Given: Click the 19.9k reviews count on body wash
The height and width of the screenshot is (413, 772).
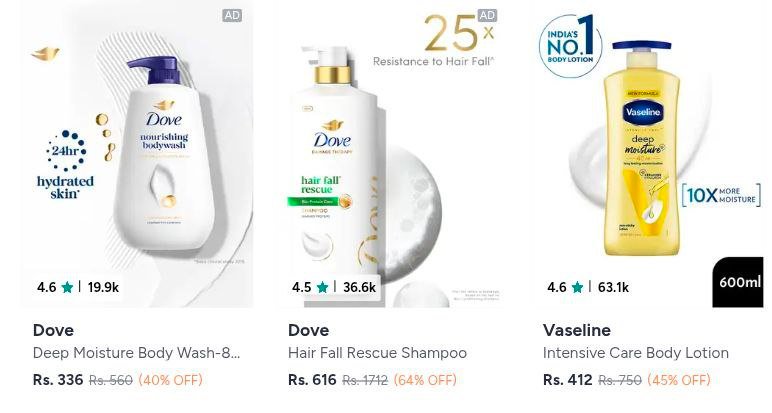Looking at the screenshot, I should (x=103, y=287).
